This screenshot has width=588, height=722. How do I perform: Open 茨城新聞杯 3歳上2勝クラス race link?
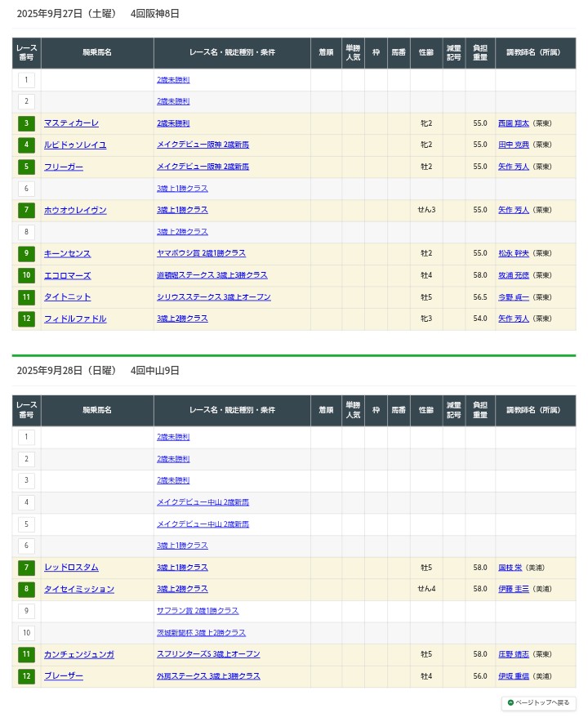click(201, 633)
